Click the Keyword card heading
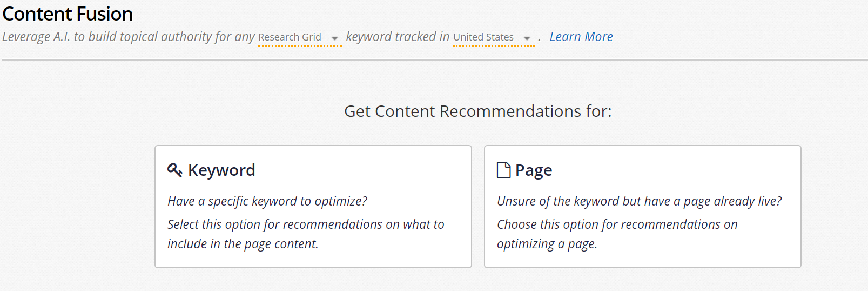This screenshot has height=291, width=868. (x=221, y=170)
